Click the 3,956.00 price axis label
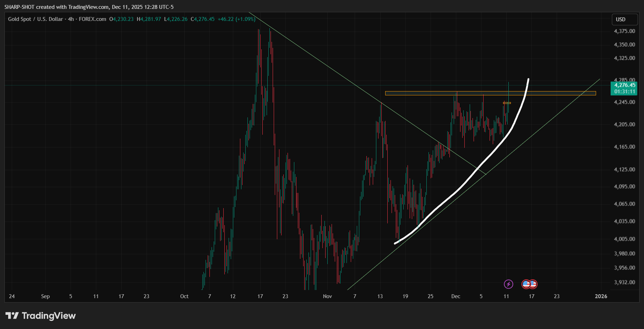Viewport: 644px width, 329px height. tap(624, 268)
